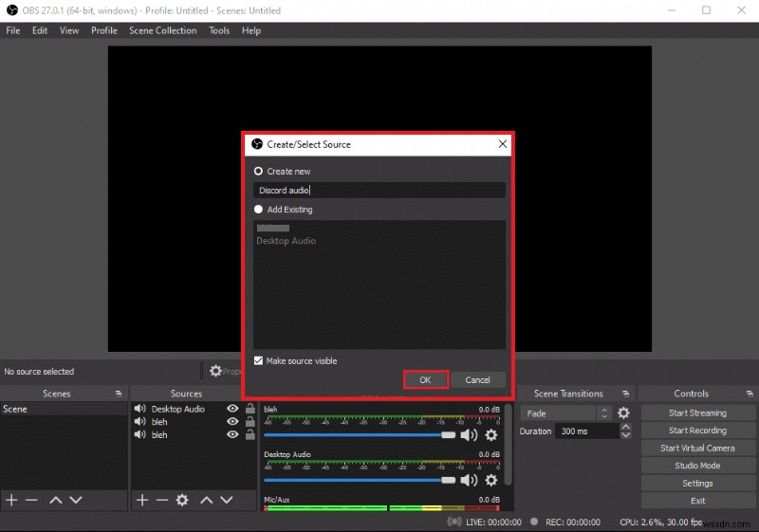Image resolution: width=759 pixels, height=532 pixels.
Task: Open the View menu
Action: [x=69, y=30]
